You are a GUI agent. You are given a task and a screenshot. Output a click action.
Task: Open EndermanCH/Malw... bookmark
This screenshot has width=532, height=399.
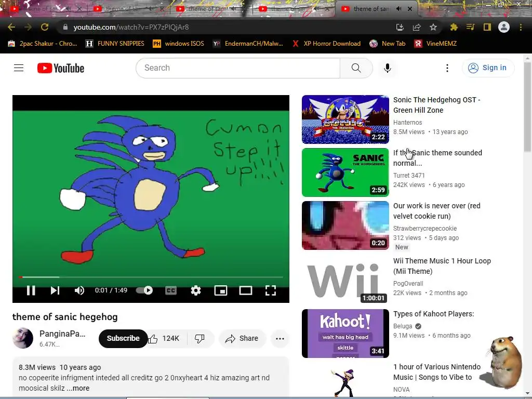coord(248,44)
